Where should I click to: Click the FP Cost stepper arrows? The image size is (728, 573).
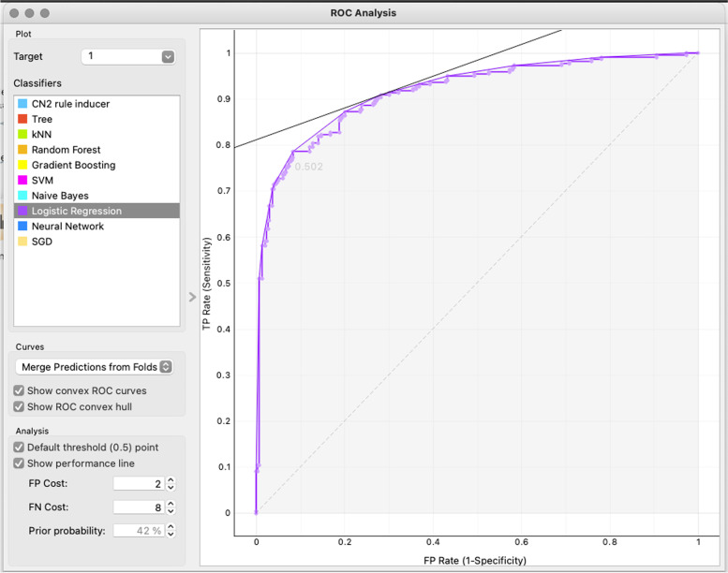click(x=171, y=484)
